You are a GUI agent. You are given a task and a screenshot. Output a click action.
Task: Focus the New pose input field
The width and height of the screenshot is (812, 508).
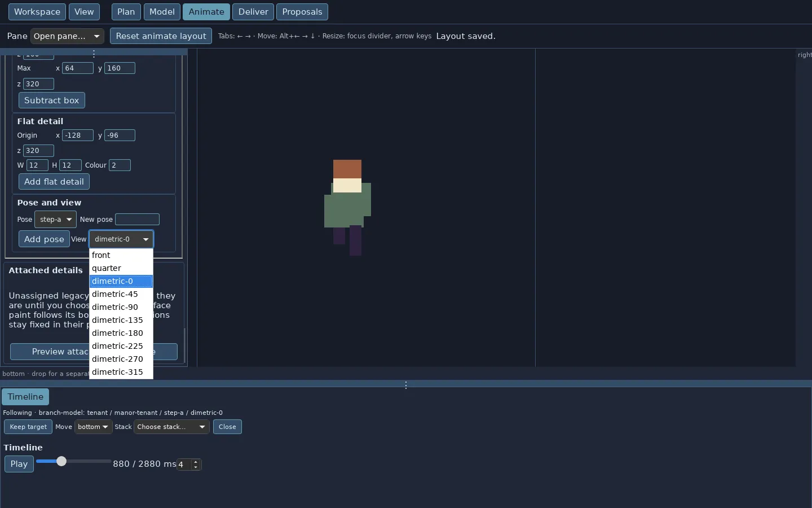[x=138, y=220]
